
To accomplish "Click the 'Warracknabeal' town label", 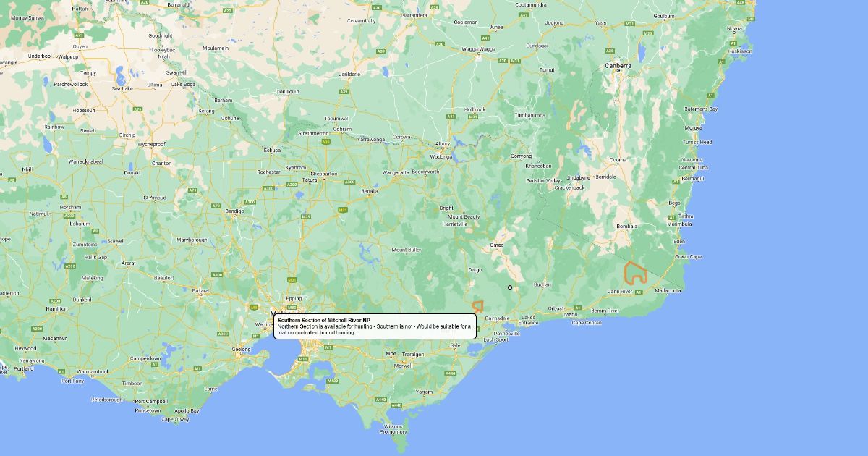I will pyautogui.click(x=87, y=161).
